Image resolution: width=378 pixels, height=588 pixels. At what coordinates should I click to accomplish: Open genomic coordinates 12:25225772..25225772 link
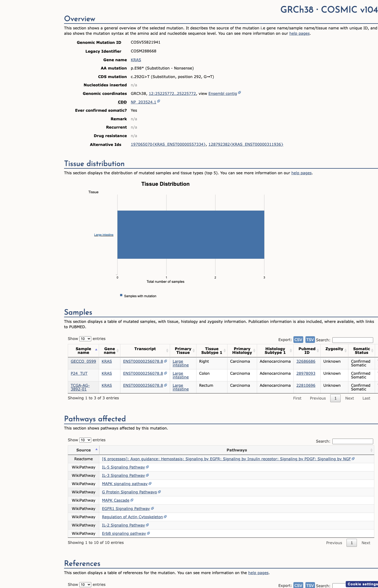coord(172,94)
